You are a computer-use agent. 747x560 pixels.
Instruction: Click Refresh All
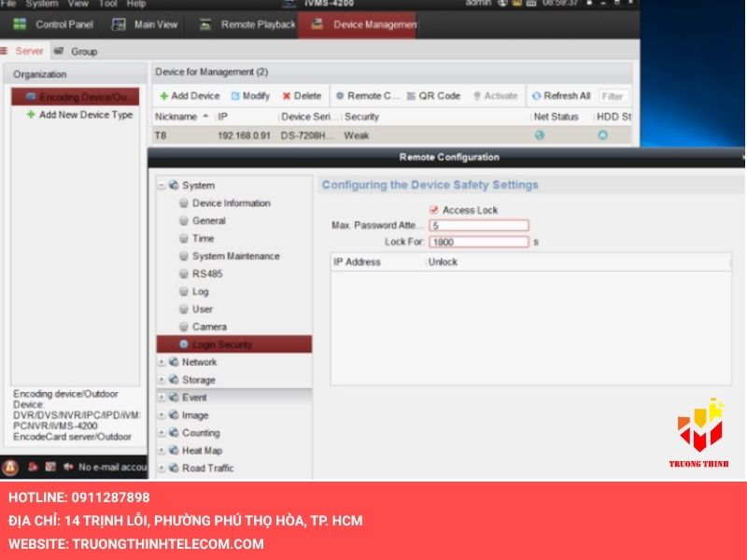(x=561, y=96)
